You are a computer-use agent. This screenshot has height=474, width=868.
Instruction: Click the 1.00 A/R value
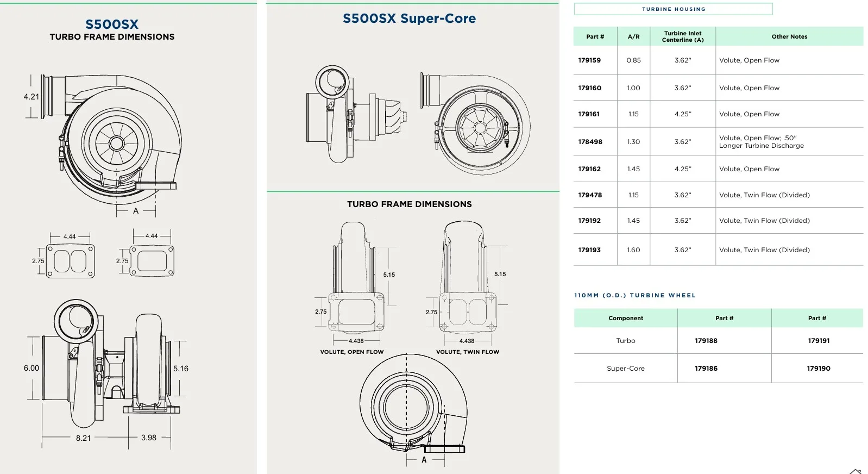tap(633, 88)
